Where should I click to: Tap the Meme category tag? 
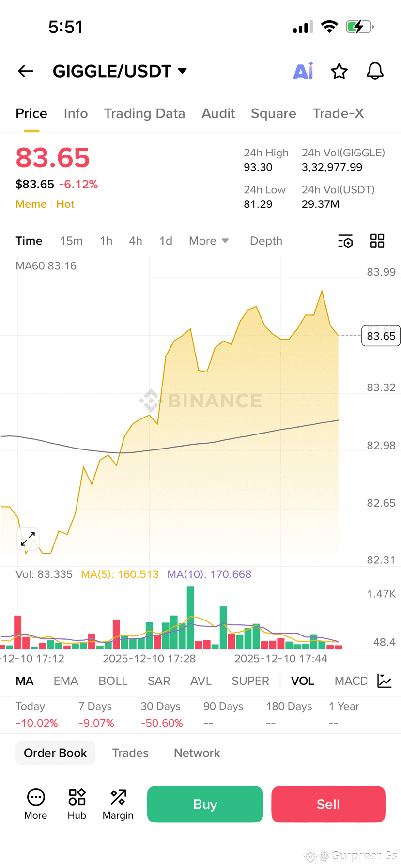tap(31, 204)
